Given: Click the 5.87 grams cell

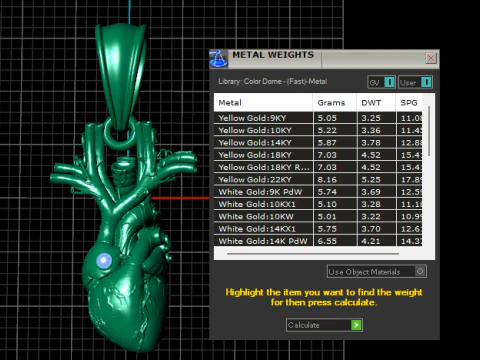Looking at the screenshot, I should (x=335, y=143).
